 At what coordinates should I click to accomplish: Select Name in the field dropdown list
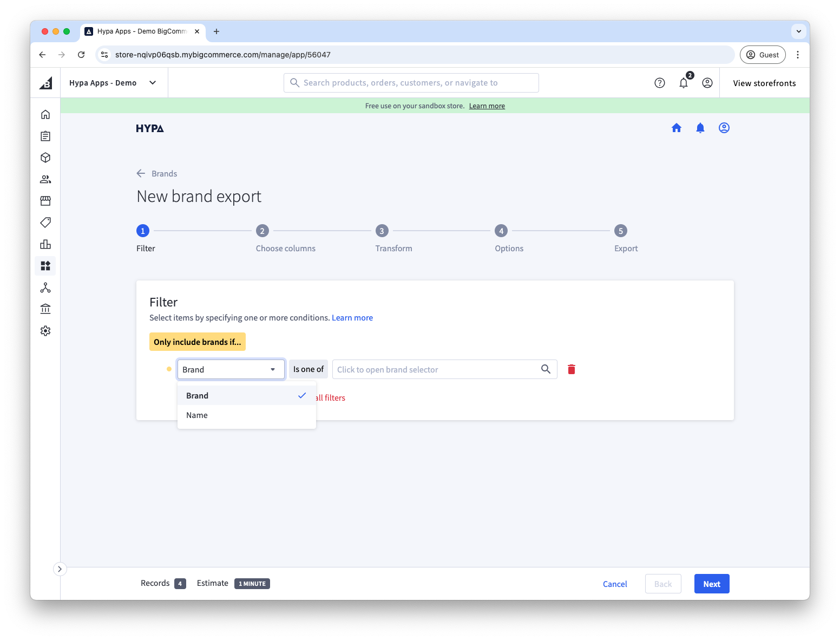tap(196, 415)
